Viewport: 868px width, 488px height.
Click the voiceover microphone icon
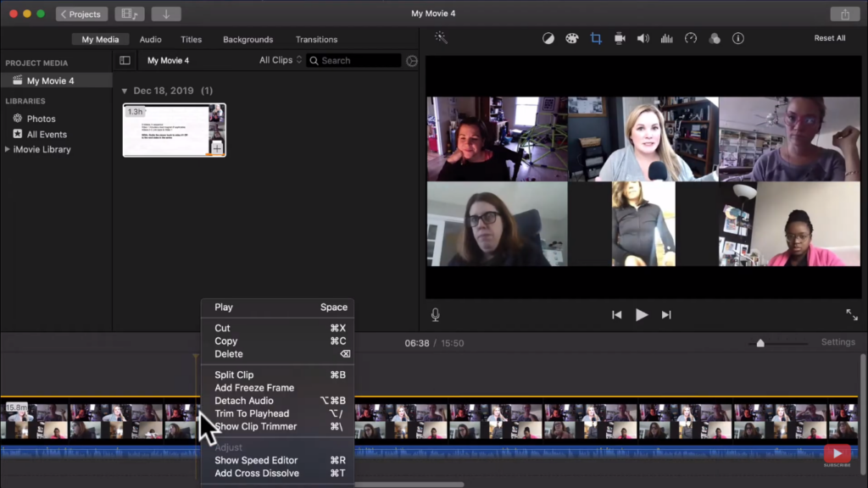point(436,315)
